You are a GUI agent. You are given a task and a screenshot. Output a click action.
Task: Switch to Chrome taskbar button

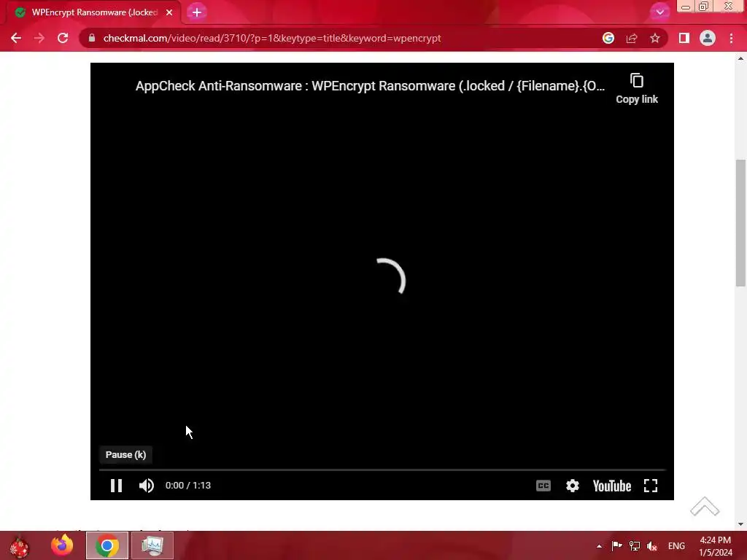(x=107, y=545)
